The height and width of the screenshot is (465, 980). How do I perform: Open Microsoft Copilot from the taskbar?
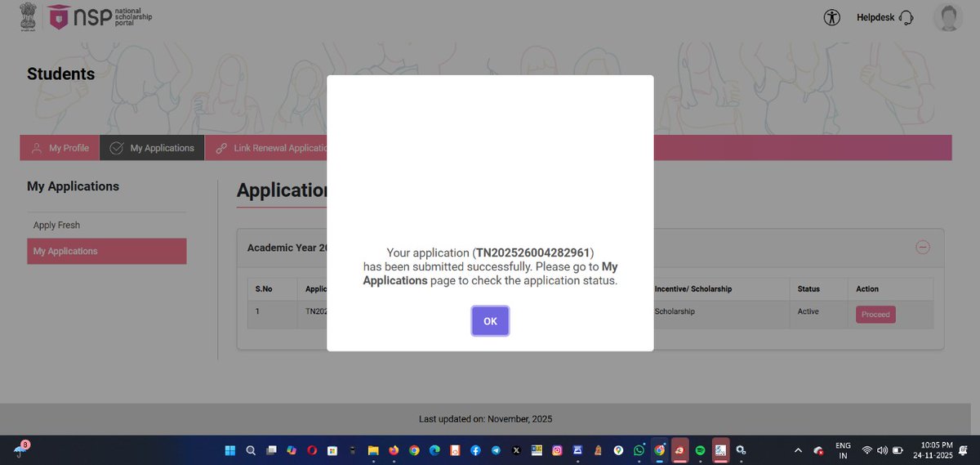[x=292, y=450]
